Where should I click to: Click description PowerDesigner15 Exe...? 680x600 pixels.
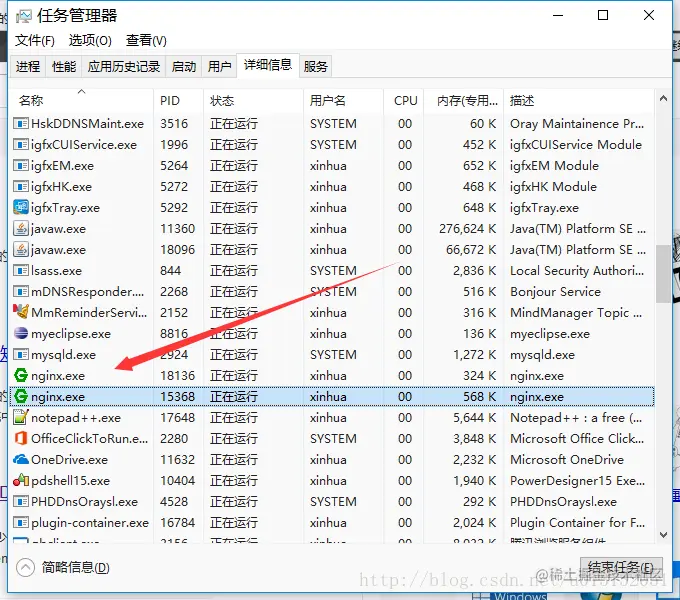[x=577, y=480]
